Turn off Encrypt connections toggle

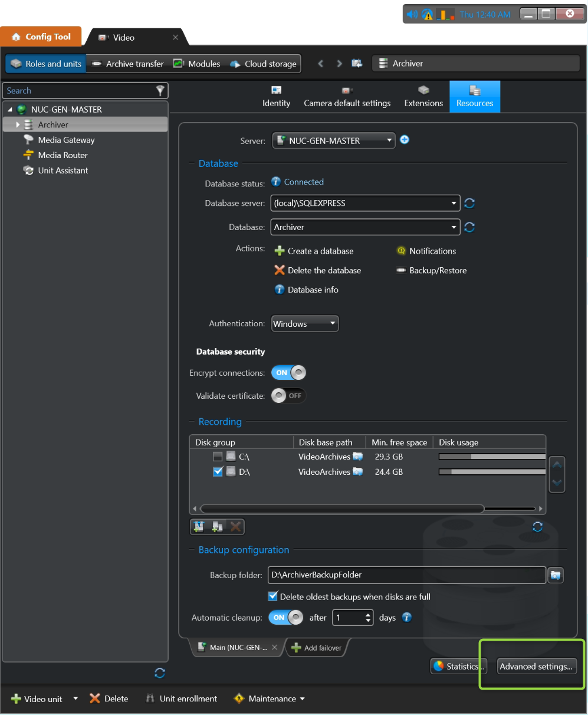288,373
